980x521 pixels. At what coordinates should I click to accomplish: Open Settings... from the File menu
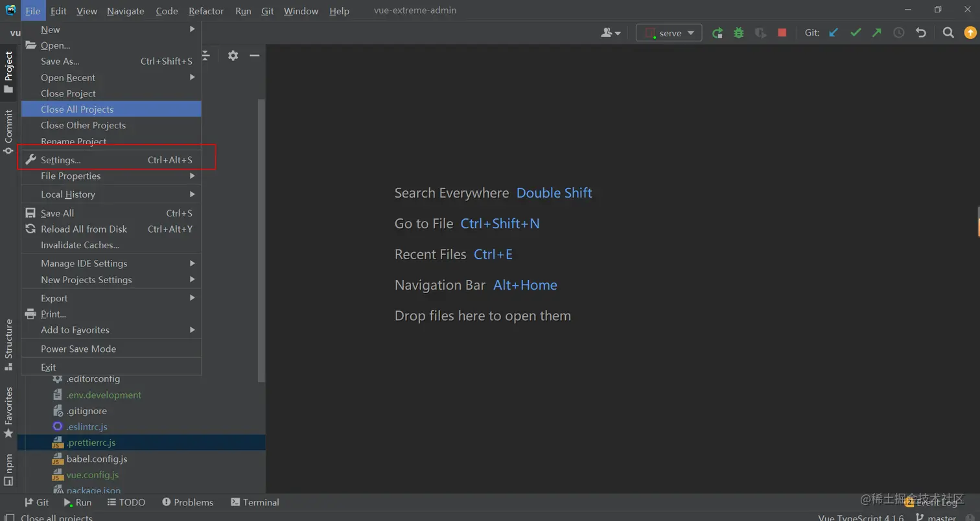111,159
